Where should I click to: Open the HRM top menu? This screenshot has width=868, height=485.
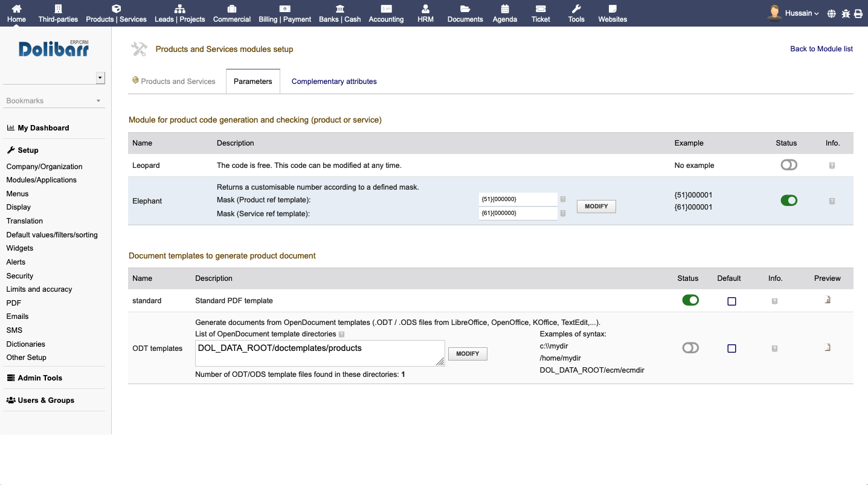425,13
